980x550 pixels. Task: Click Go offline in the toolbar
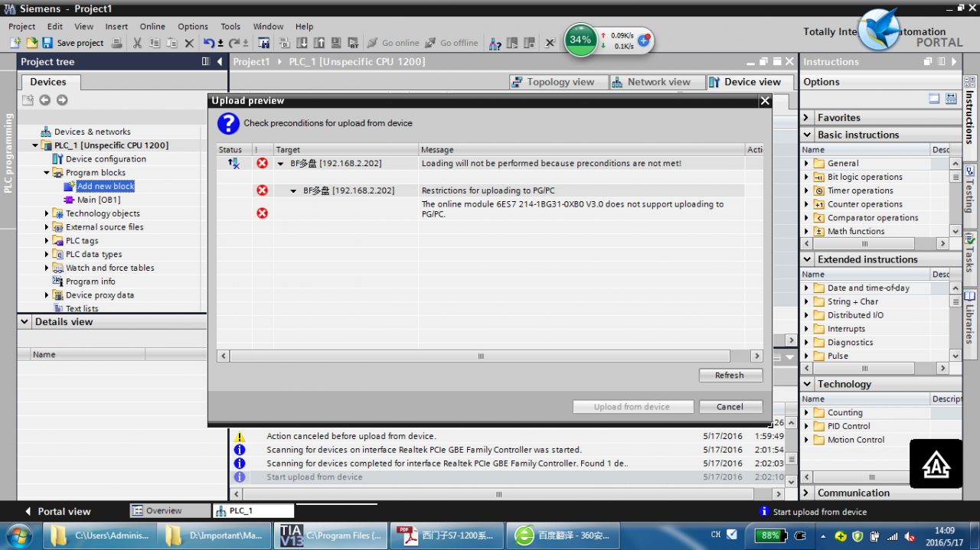pyautogui.click(x=452, y=43)
